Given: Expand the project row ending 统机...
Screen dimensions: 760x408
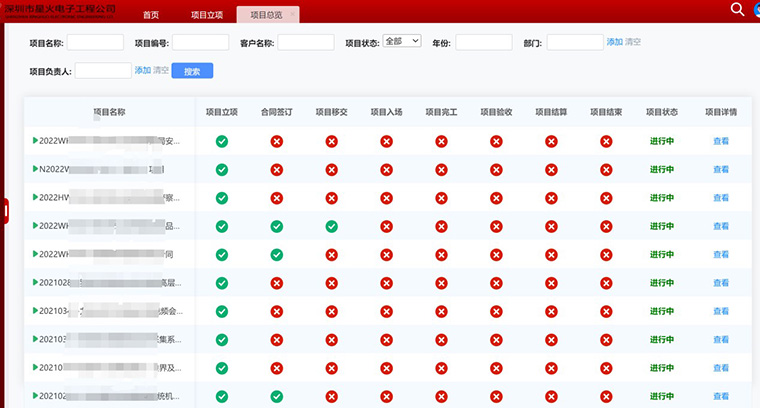Looking at the screenshot, I should tap(35, 395).
